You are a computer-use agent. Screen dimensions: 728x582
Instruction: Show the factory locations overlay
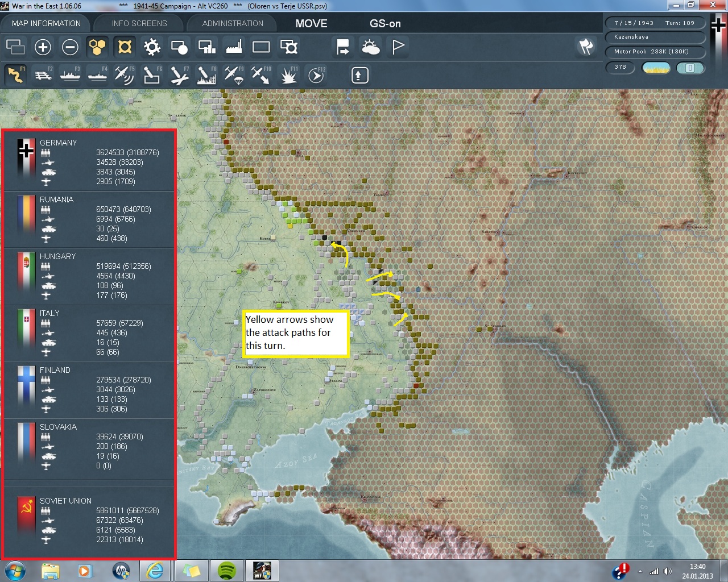pyautogui.click(x=234, y=47)
